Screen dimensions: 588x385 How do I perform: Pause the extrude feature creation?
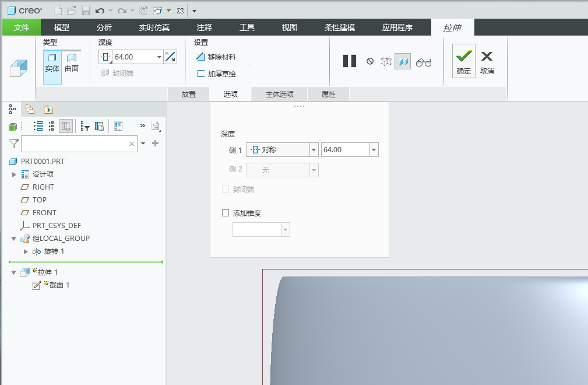coord(349,61)
